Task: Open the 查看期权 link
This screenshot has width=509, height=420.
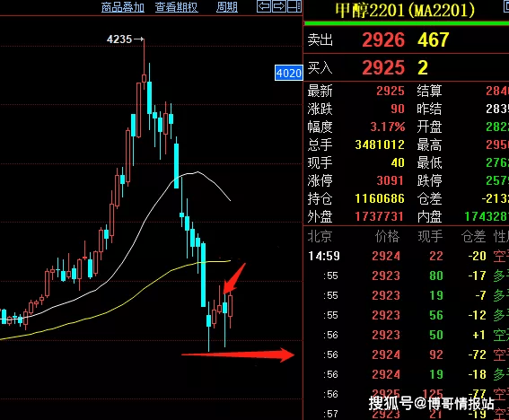Action: (176, 7)
